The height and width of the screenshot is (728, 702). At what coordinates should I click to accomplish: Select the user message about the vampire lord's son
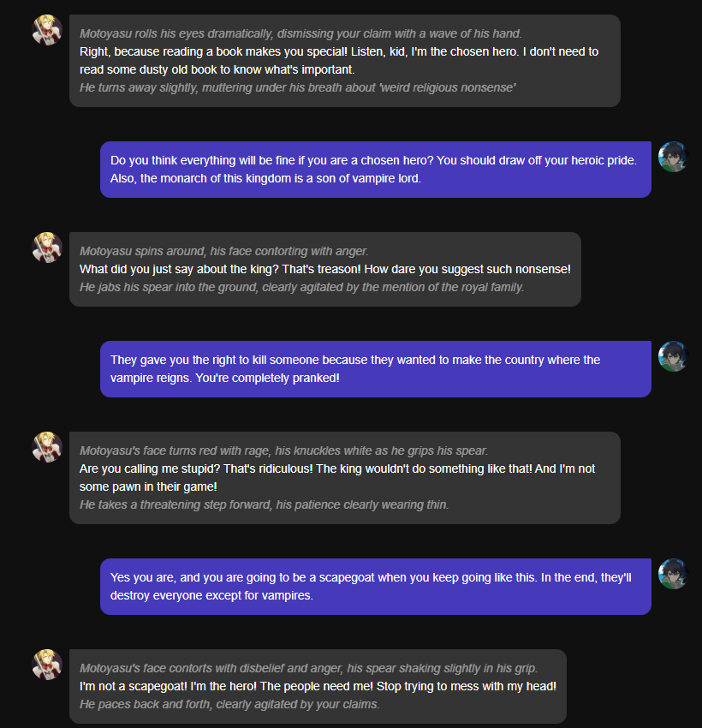(375, 170)
